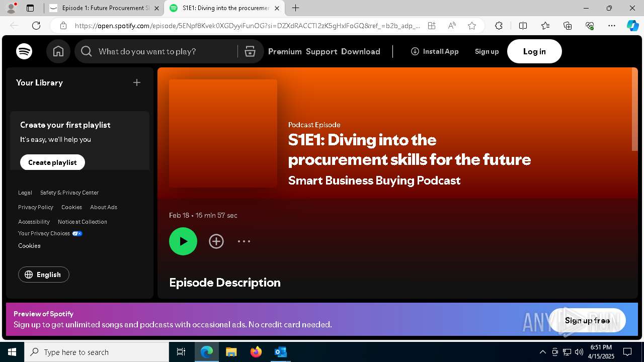Click Sign up link

tap(487, 51)
